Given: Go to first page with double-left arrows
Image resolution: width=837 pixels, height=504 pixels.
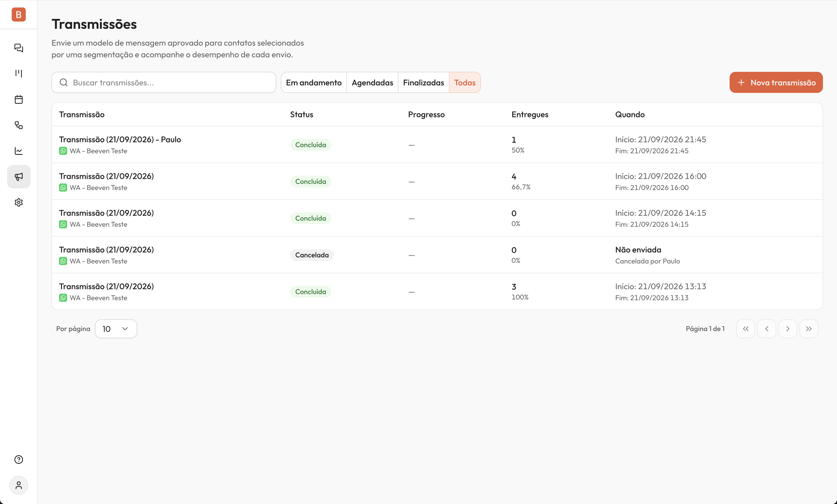Looking at the screenshot, I should coord(746,329).
